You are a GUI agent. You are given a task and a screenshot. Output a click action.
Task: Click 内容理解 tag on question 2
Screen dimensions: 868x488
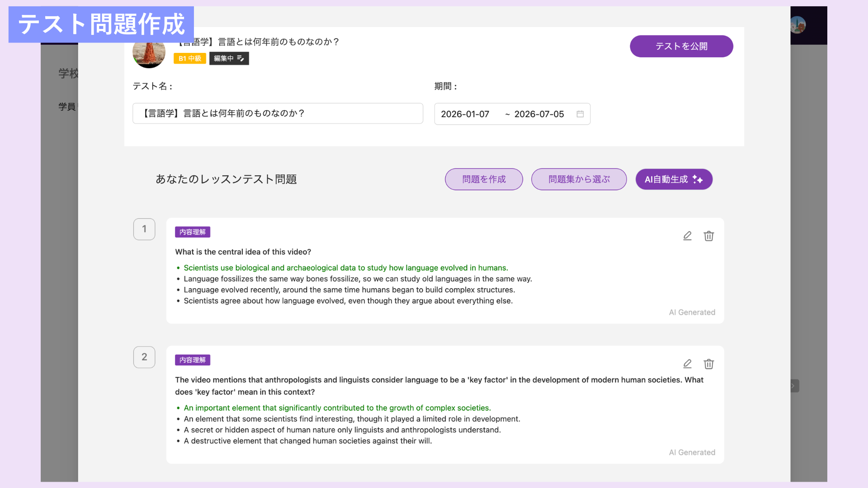point(193,360)
